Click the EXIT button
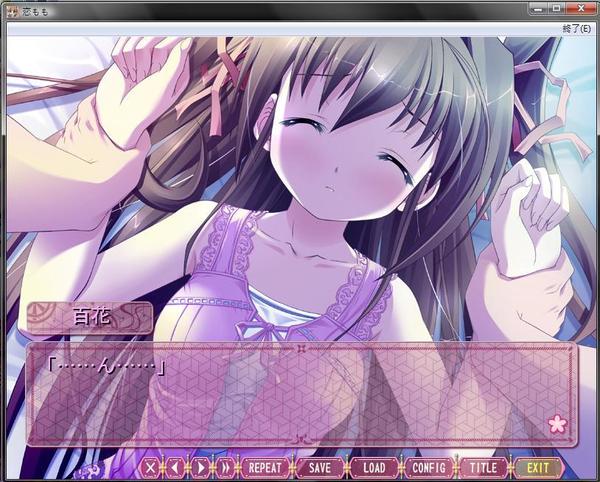Screen dimensions: 600x482 pos(538,467)
